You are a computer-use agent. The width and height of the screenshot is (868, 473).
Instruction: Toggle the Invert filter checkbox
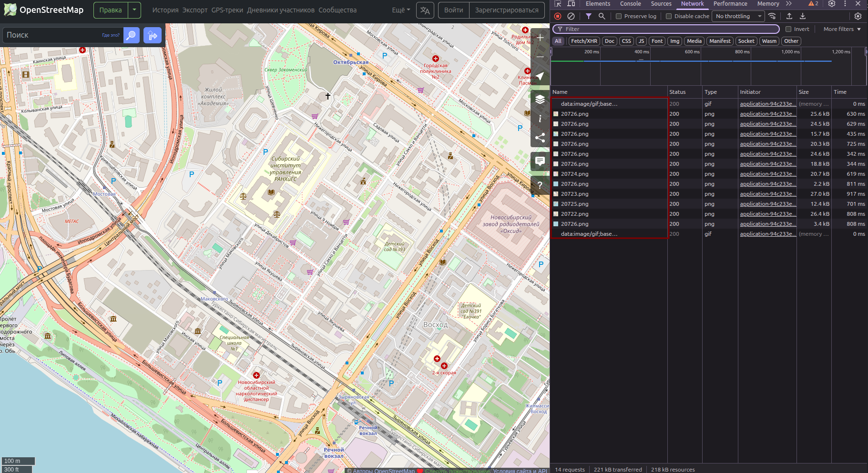(788, 29)
